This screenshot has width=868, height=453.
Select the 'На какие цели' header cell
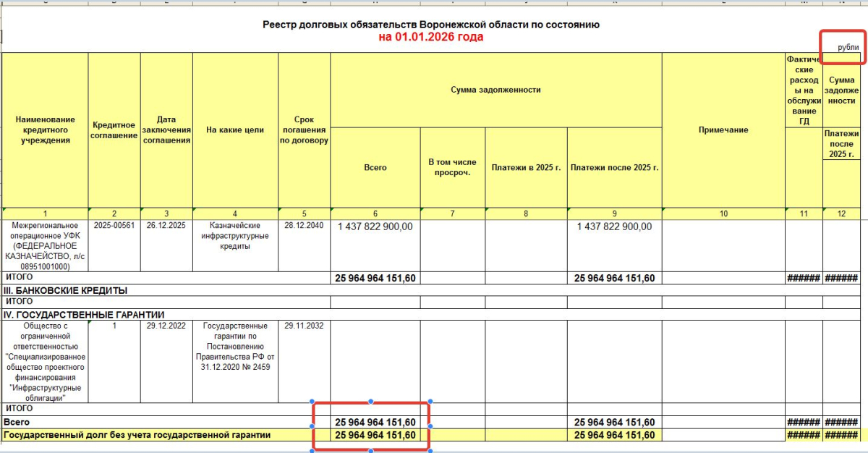click(235, 130)
